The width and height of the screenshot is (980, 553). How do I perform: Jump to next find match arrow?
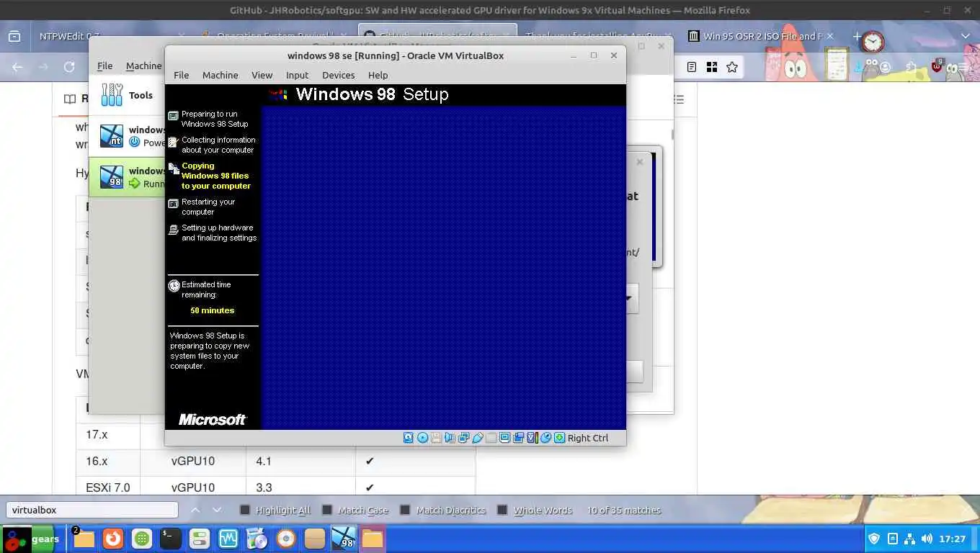tap(217, 510)
